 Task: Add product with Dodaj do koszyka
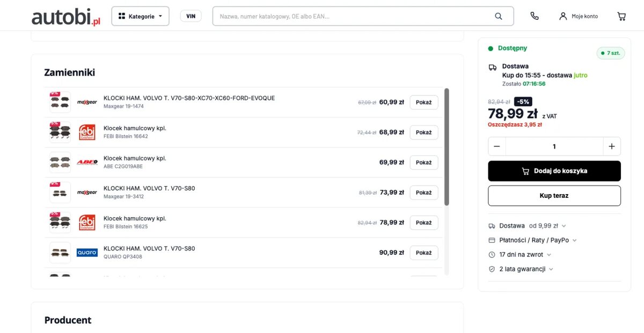[x=554, y=171]
